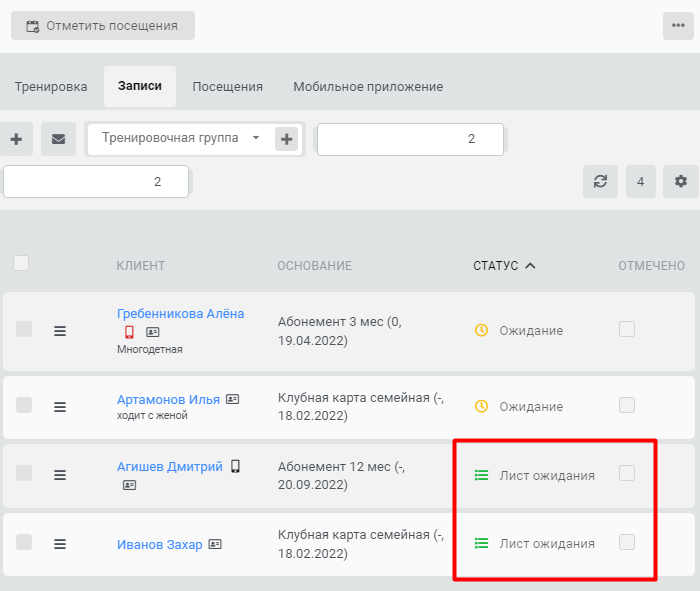Click the refresh list icon
700x591 pixels.
pyautogui.click(x=600, y=182)
